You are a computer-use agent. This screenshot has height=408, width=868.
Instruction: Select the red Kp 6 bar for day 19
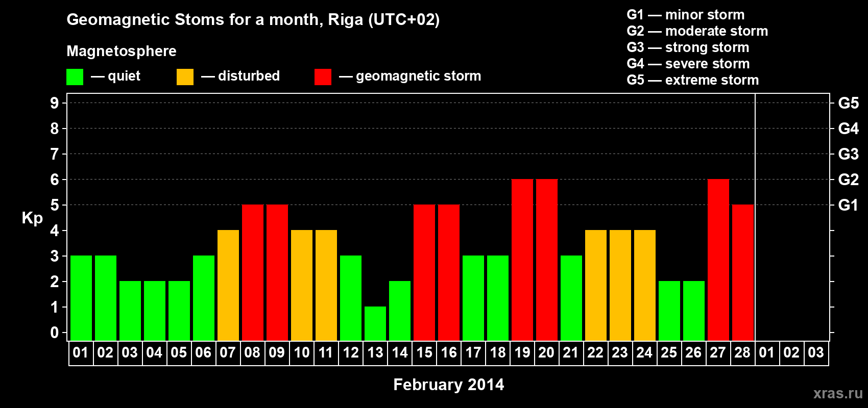coord(522,260)
